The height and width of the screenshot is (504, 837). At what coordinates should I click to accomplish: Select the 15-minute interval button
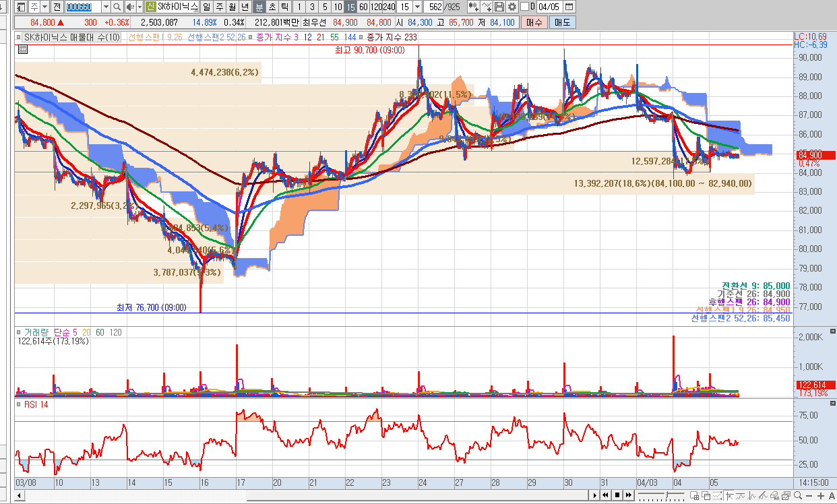coord(350,7)
